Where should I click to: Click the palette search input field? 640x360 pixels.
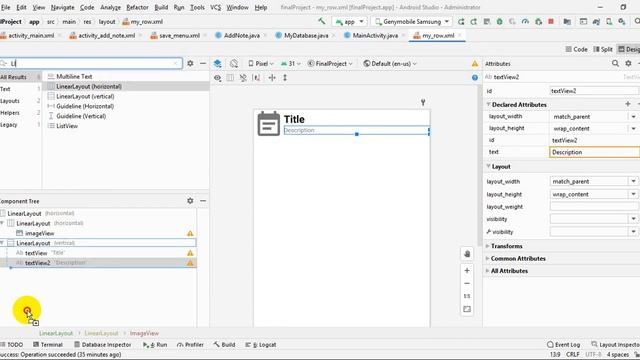tap(91, 63)
